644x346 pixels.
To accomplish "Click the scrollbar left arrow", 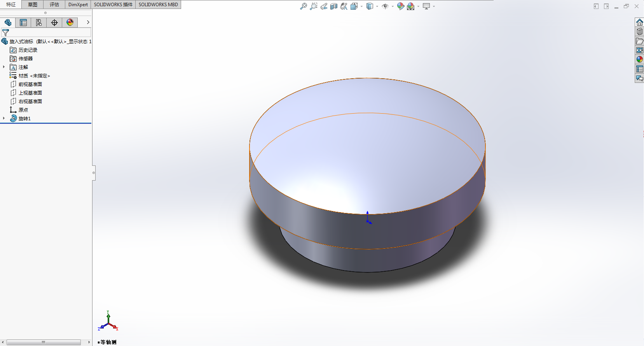I will click(3, 342).
